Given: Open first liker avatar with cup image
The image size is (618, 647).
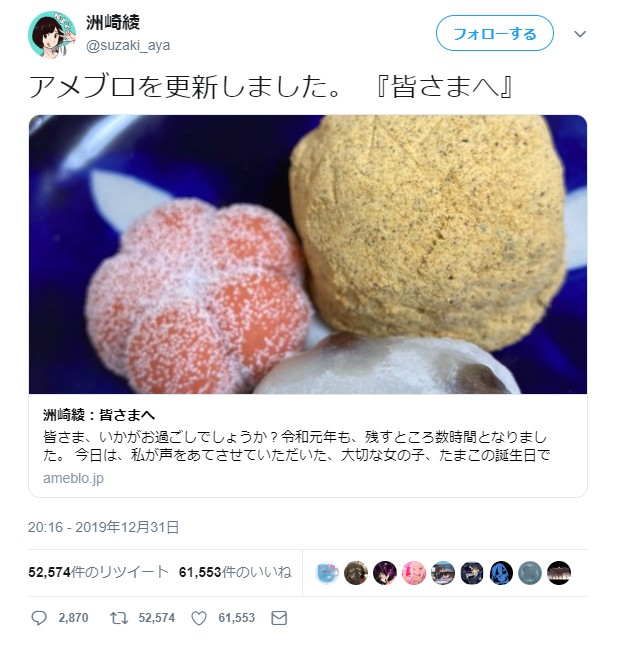Looking at the screenshot, I should click(327, 573).
